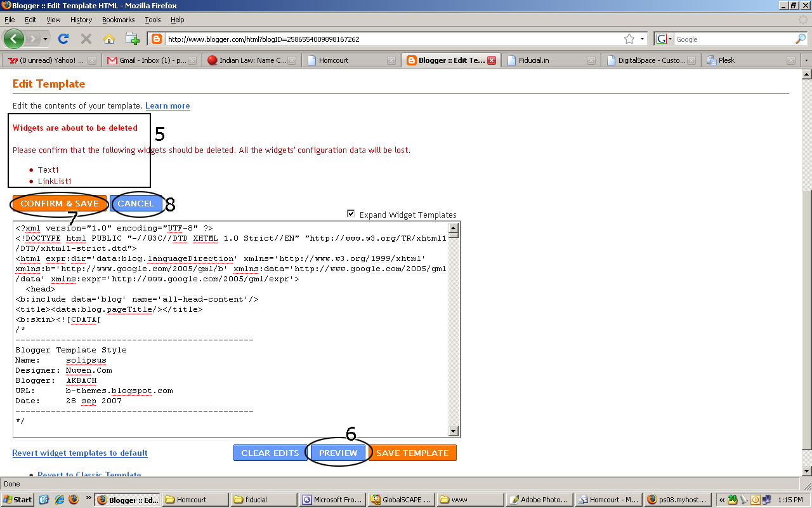Click the Blogger site icon in address bar

157,39
